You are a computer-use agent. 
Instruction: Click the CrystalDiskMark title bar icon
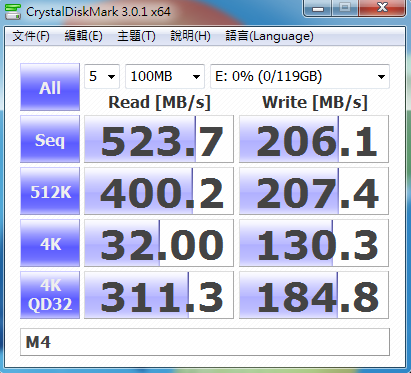[x=13, y=12]
